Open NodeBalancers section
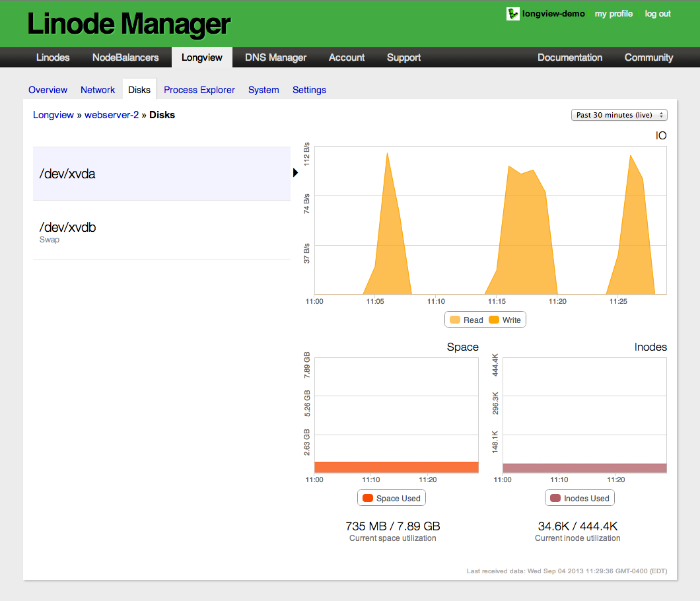This screenshot has width=700, height=601. (x=125, y=57)
